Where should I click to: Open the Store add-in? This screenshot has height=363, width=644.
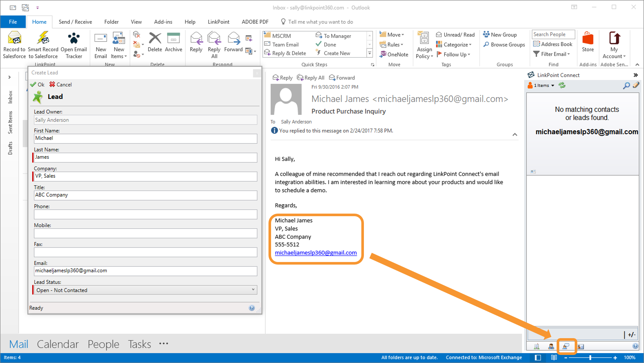588,42
